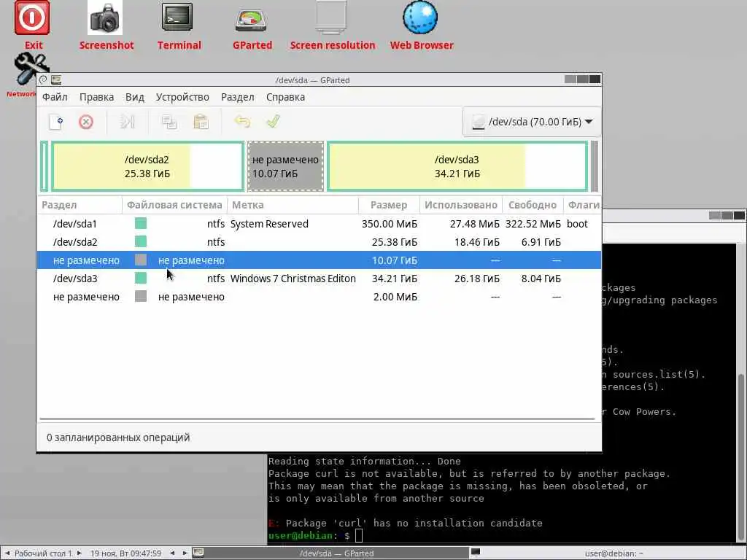Click the /dev/sda — GParted taskbar button
The height and width of the screenshot is (560, 747).
pyautogui.click(x=330, y=553)
